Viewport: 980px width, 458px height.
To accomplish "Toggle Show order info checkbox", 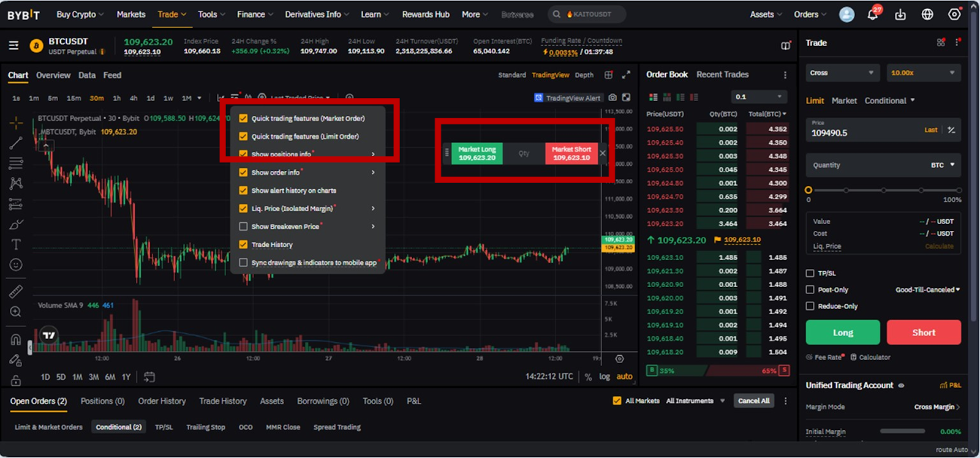I will [243, 173].
